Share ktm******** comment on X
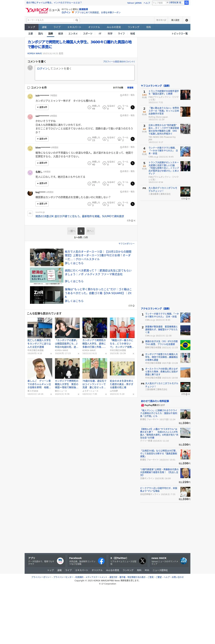This screenshot has height=644, width=215. [x=133, y=163]
